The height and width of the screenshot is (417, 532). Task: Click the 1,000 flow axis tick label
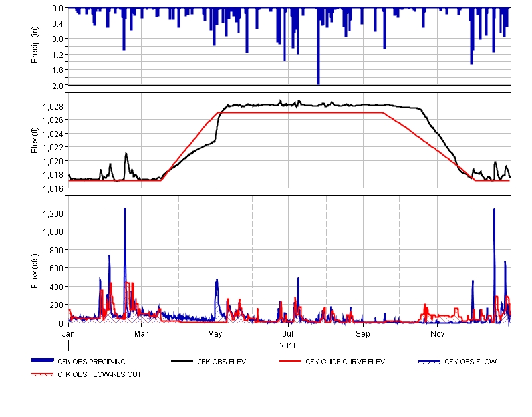click(x=53, y=231)
